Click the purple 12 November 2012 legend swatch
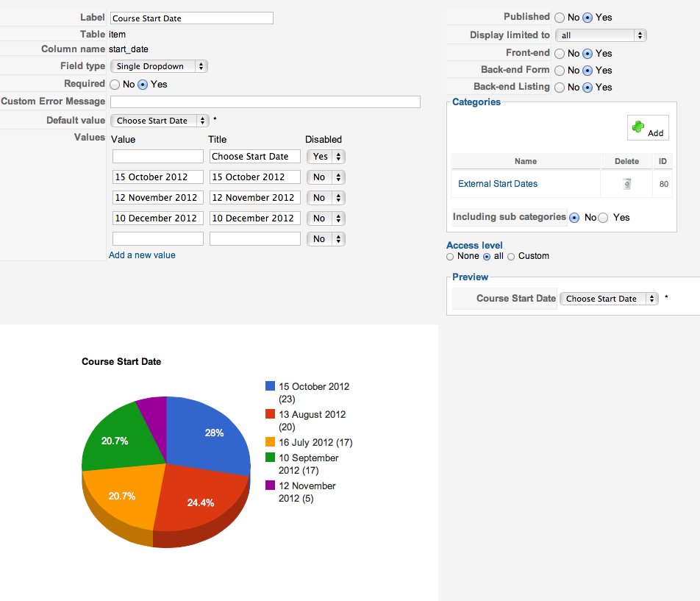 [x=270, y=486]
